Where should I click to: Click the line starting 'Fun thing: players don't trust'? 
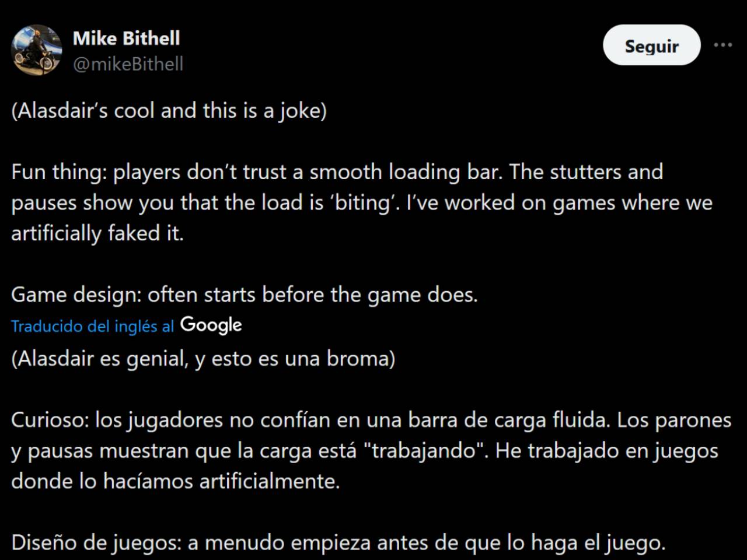tap(337, 172)
